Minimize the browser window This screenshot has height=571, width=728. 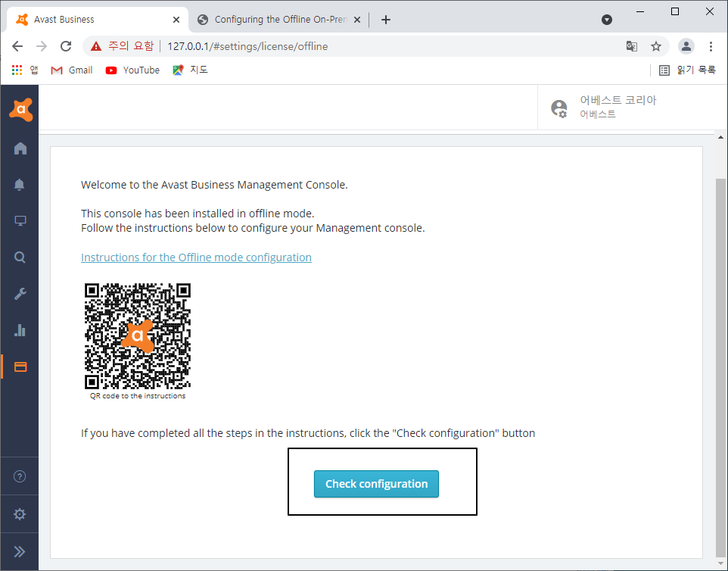tap(640, 11)
